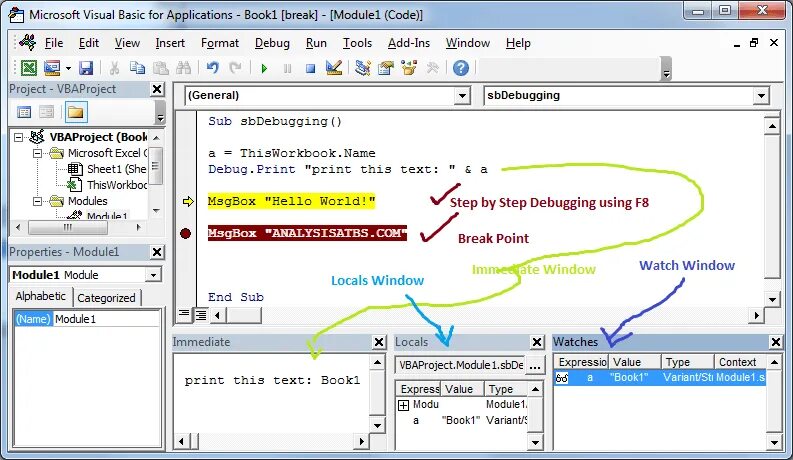Open the Add-Ins menu
This screenshot has height=460, width=793.
[409, 43]
